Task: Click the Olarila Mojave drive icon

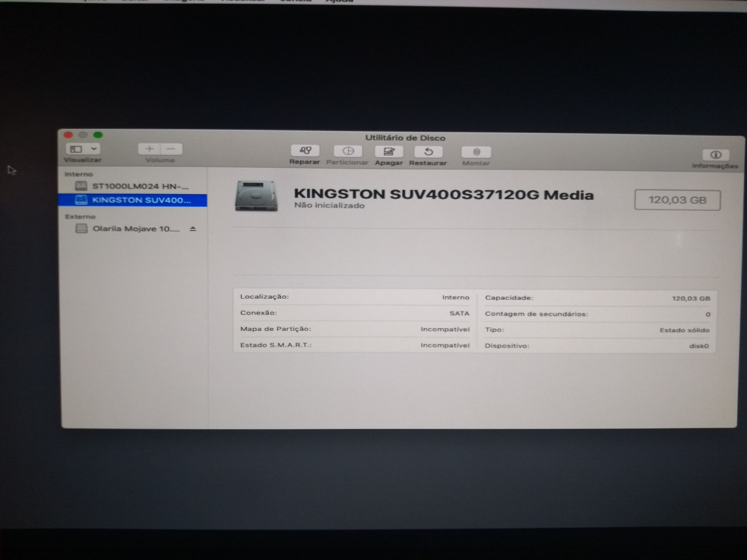Action: 81,229
